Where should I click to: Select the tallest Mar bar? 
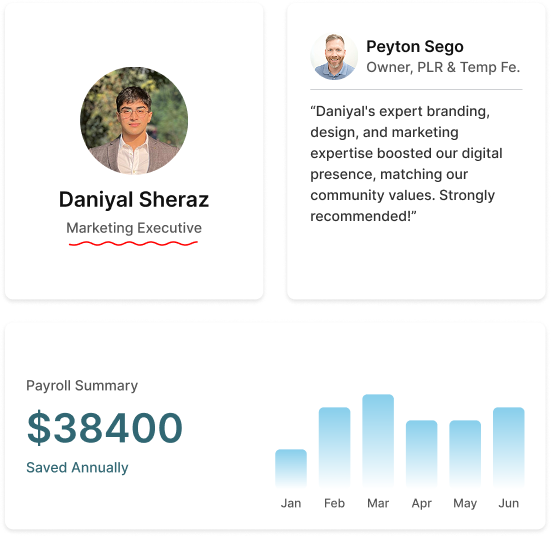pos(378,441)
